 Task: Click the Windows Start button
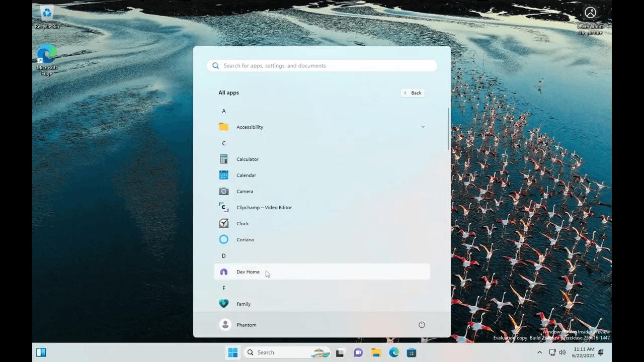click(232, 352)
